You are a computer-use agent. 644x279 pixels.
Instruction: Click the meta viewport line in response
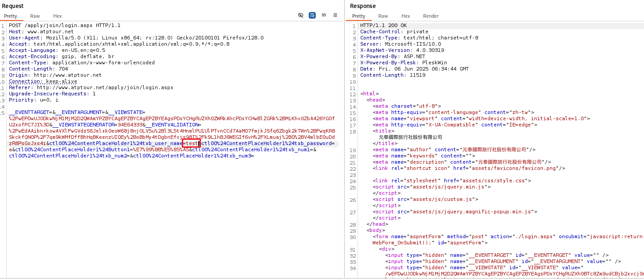pyautogui.click(x=481, y=118)
